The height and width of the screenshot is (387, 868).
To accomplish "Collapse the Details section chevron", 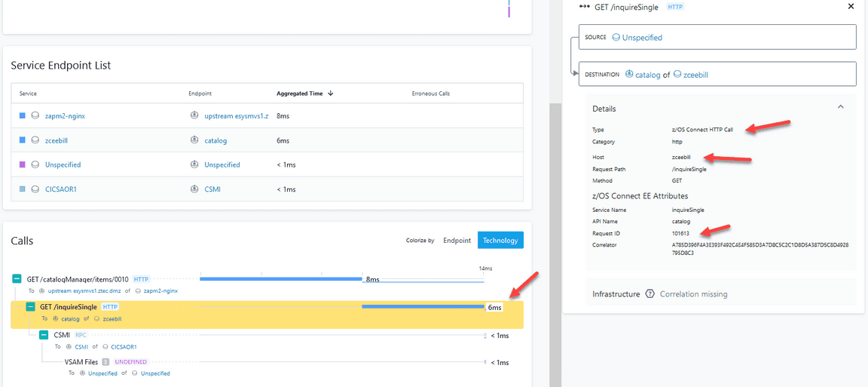I will pyautogui.click(x=840, y=106).
